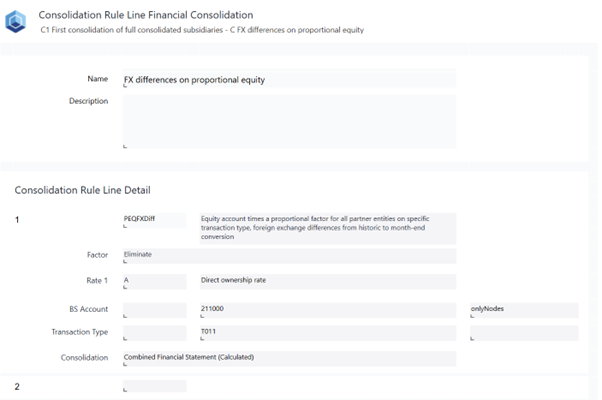This screenshot has width=602, height=400.
Task: Click the empty Transaction Type code field
Action: tap(154, 333)
